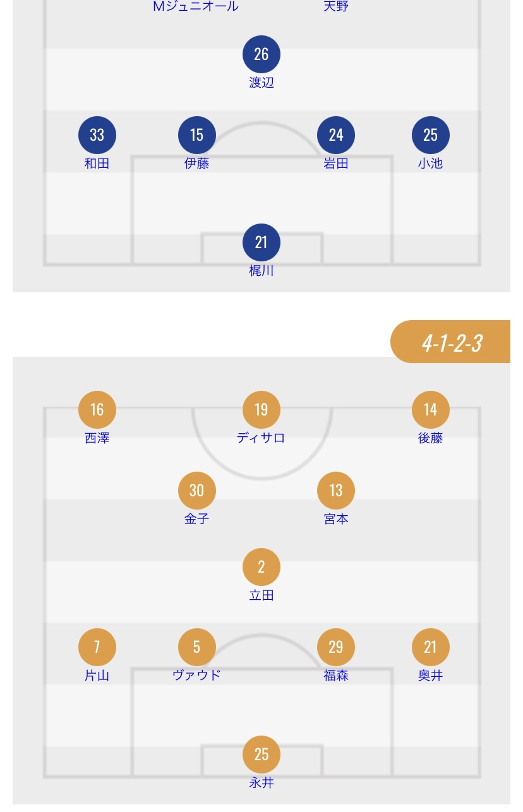
Task: Tap blue number 26 player circle
Action: coord(261,54)
